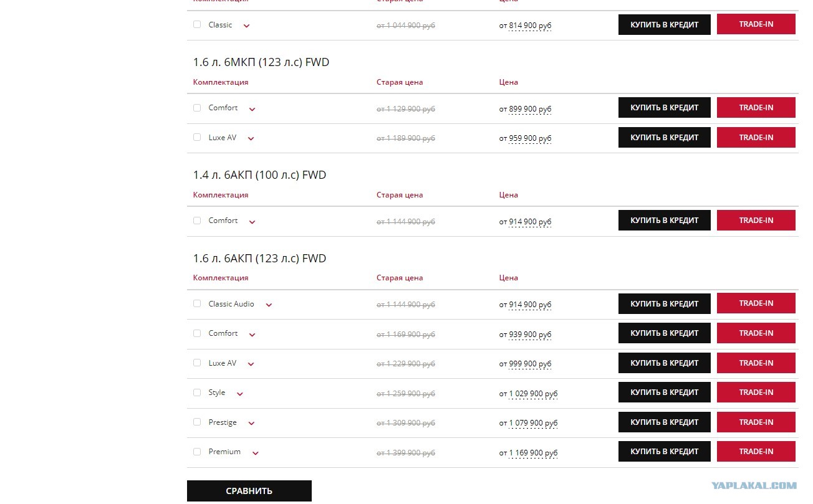Open the 814 900 руб price link
Viewport: 813px width, 504px height.
[530, 26]
